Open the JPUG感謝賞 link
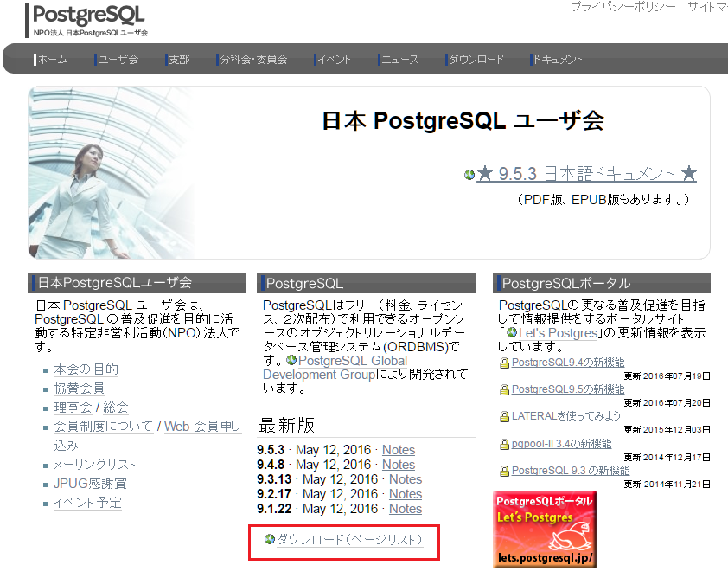The width and height of the screenshot is (728, 578). click(90, 484)
